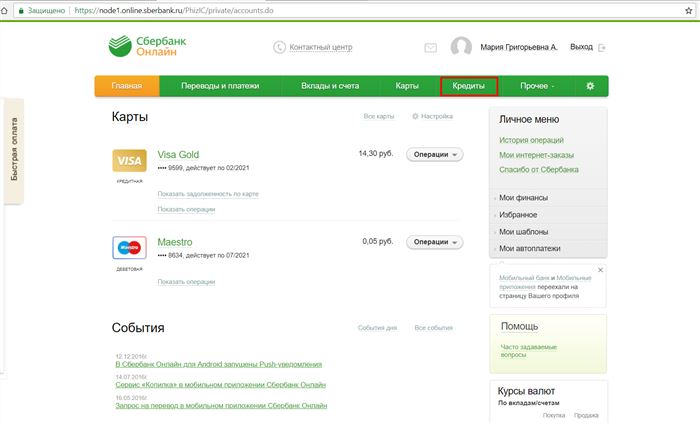Image resolution: width=700 pixels, height=424 pixels.
Task: Open the Maestro card link
Action: [x=175, y=242]
